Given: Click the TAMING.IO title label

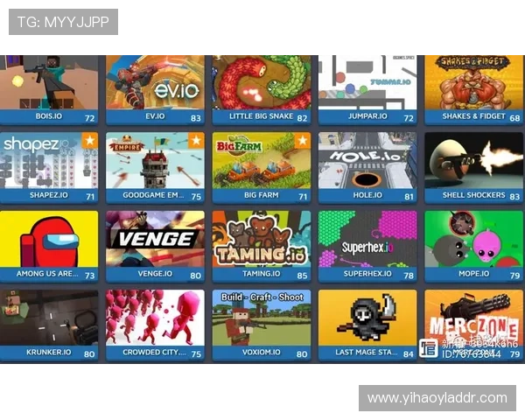Looking at the screenshot, I should (262, 274).
